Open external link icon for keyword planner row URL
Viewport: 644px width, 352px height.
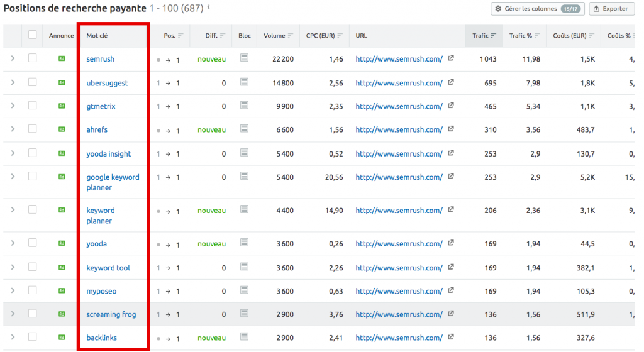(450, 210)
